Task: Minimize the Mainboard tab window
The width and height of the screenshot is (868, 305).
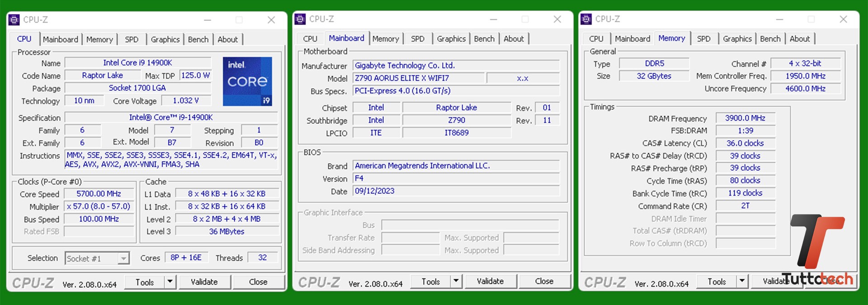Action: tap(494, 19)
